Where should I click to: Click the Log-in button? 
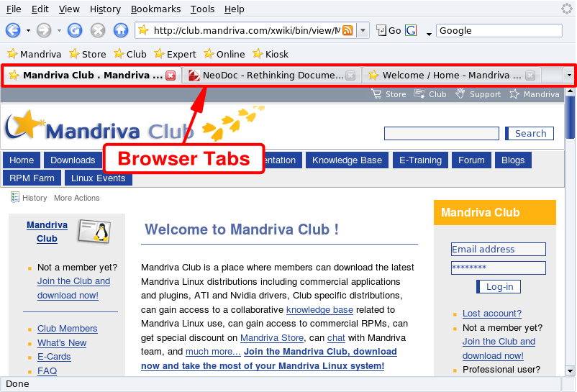tap(499, 287)
